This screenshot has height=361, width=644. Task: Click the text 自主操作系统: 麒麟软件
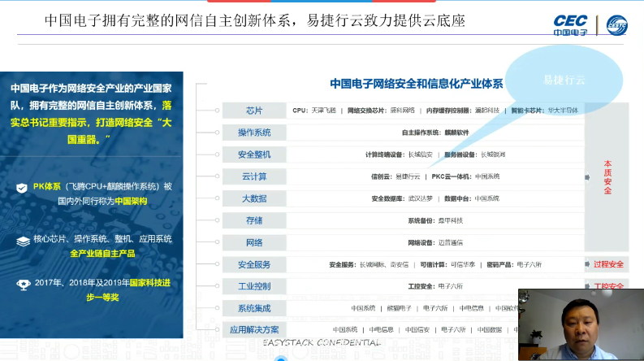tap(435, 133)
